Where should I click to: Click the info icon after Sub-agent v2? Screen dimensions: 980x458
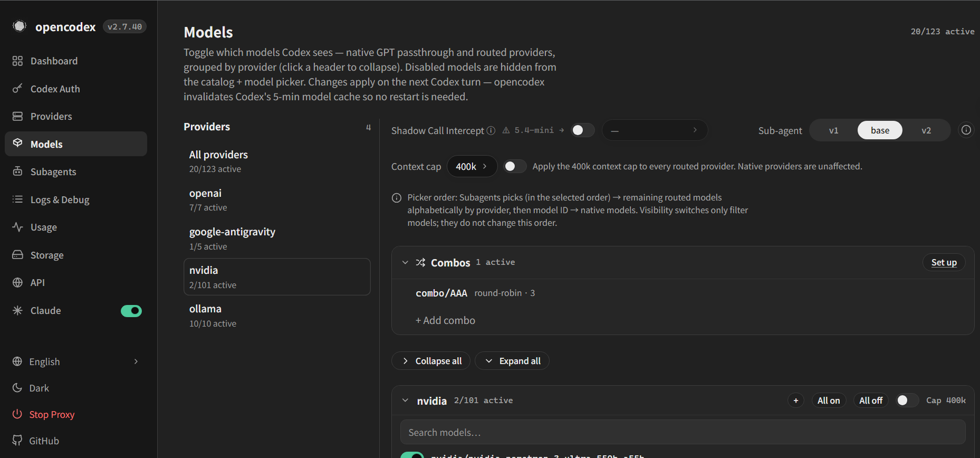(966, 130)
